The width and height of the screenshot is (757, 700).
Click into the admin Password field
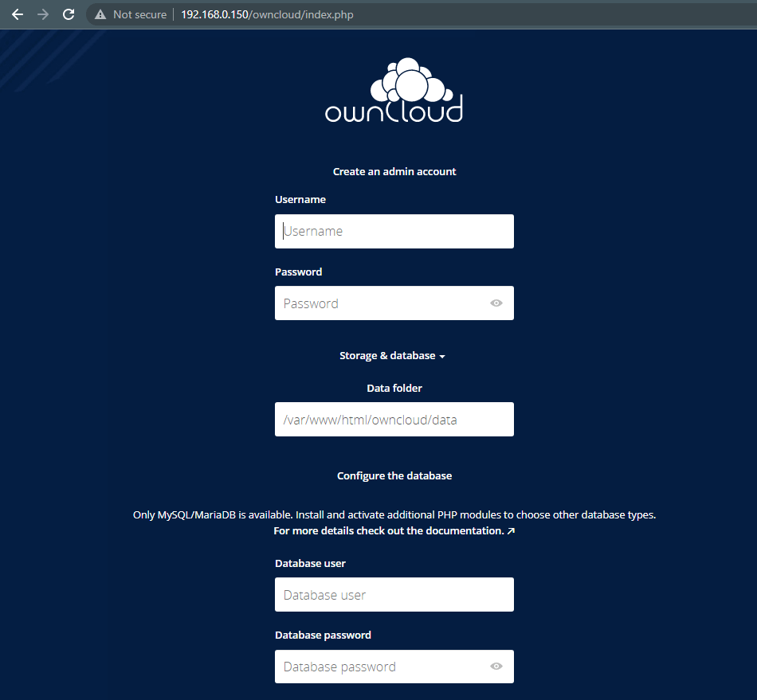tap(394, 303)
